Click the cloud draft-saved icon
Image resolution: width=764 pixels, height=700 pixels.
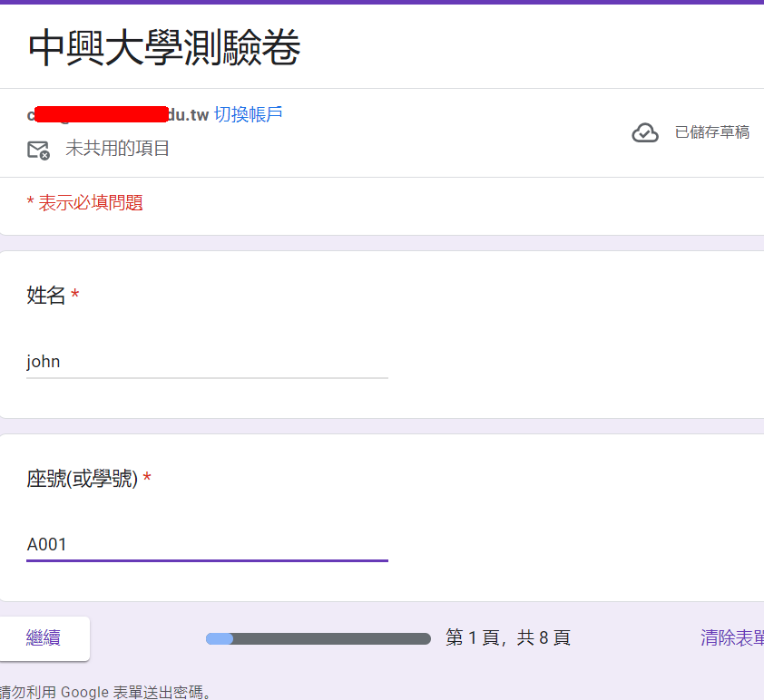click(645, 133)
